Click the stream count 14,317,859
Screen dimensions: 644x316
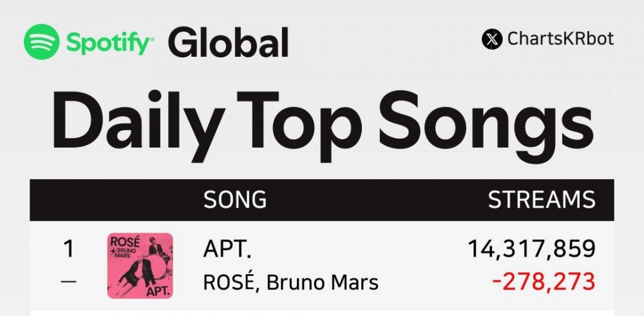pyautogui.click(x=531, y=250)
